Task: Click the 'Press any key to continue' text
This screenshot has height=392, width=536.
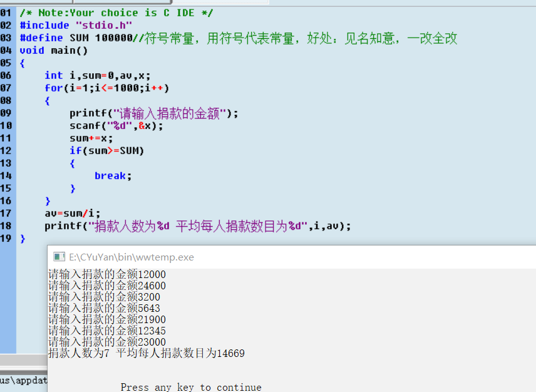Action: (x=191, y=387)
